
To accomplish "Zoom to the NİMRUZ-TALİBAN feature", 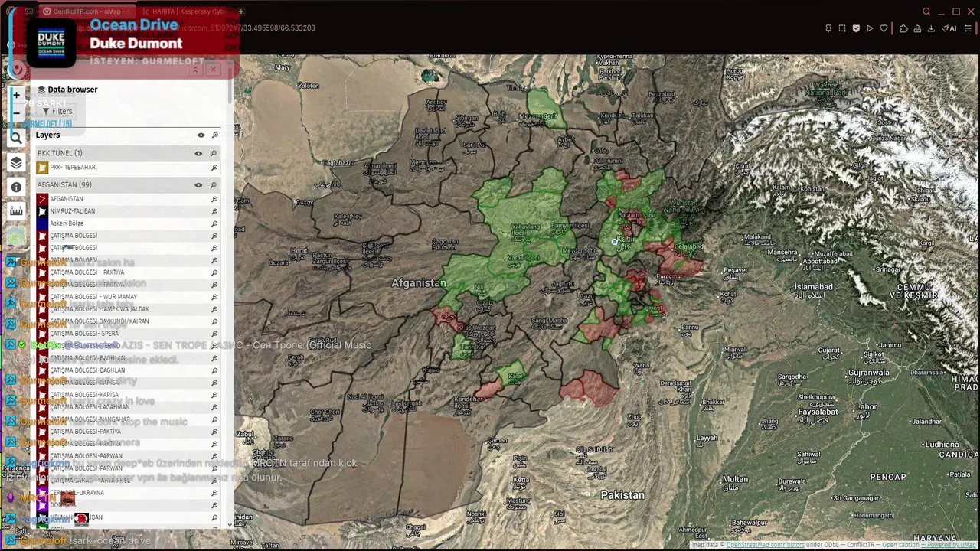I will (214, 211).
